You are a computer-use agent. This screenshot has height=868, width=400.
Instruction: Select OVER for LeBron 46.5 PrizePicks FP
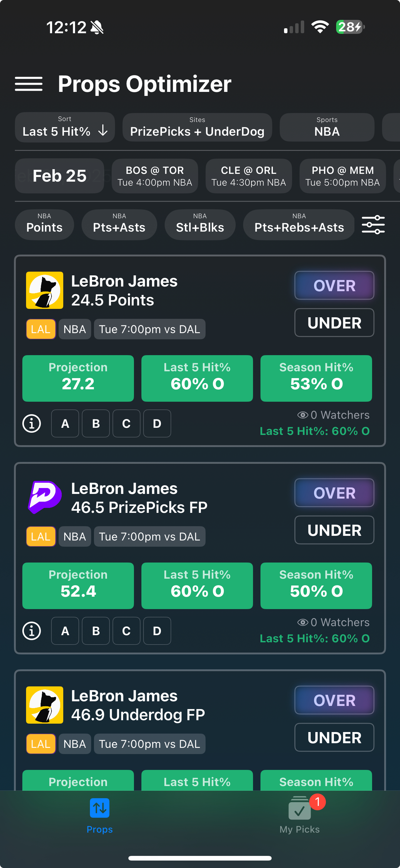(x=334, y=493)
